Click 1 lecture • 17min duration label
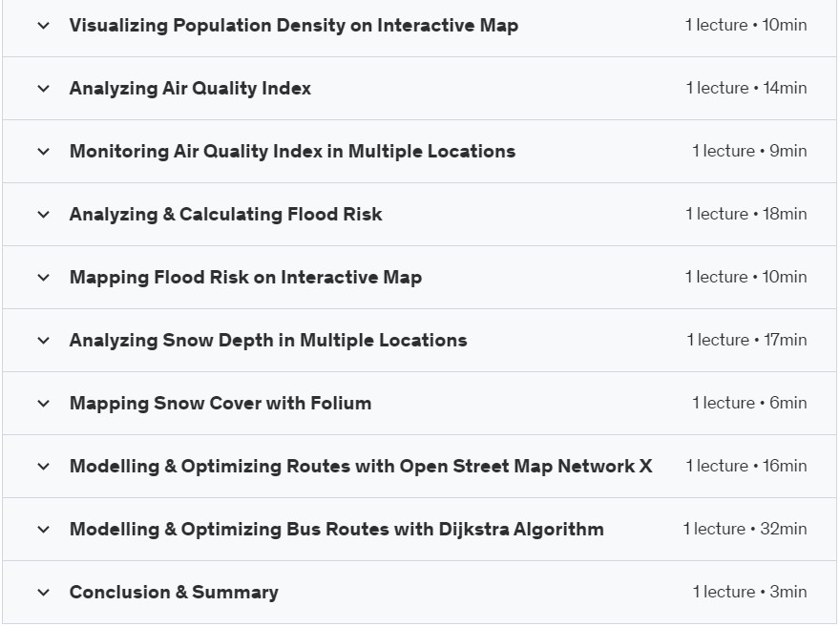840x627 pixels. click(746, 340)
